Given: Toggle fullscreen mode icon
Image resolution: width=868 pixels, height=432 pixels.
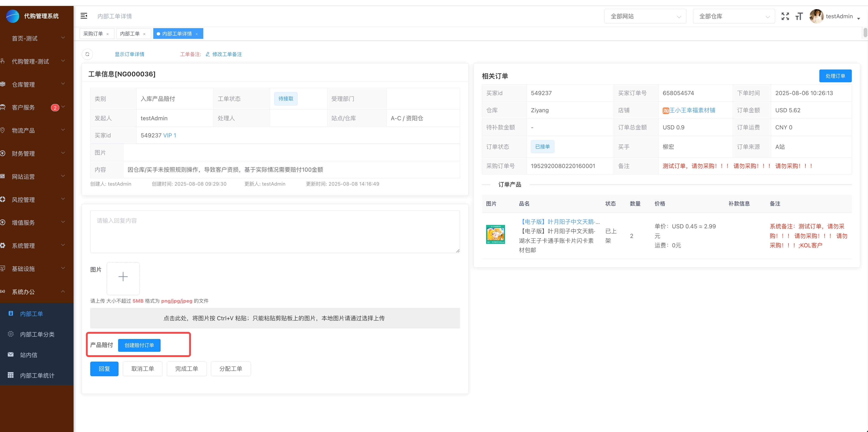Looking at the screenshot, I should [x=785, y=16].
